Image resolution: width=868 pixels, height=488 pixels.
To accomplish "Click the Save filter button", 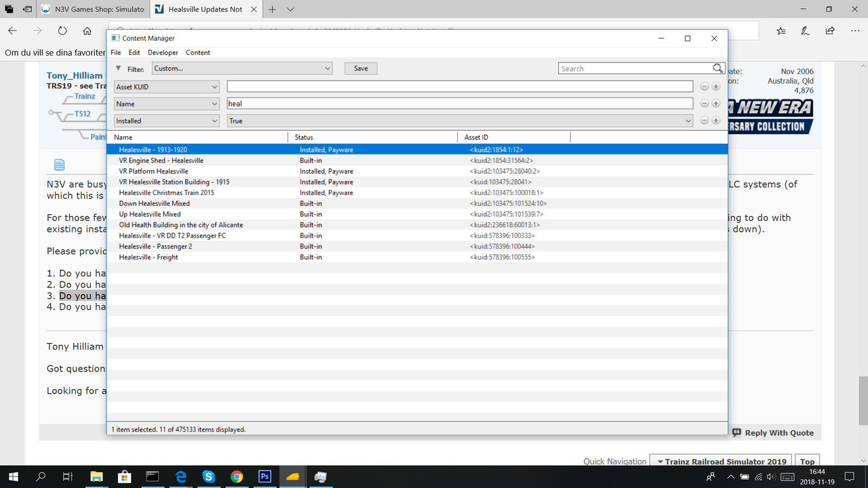I will (361, 68).
